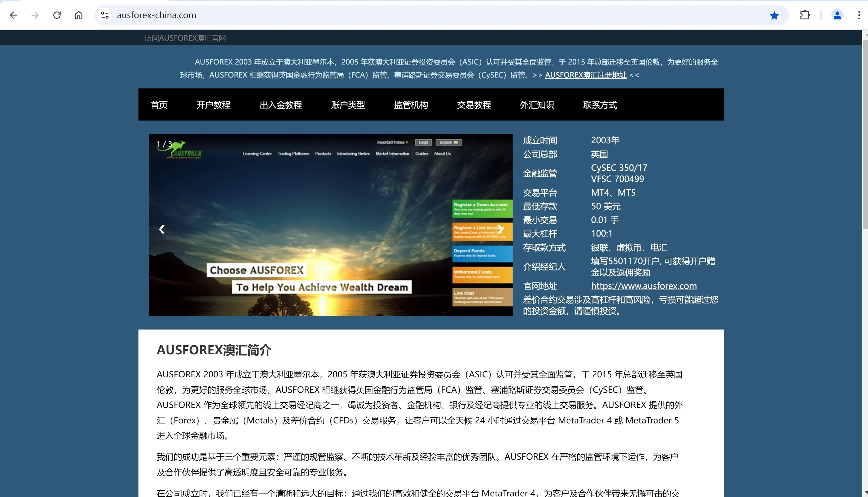Click the 官网地址 label
This screenshot has width=868, height=497.
[540, 286]
